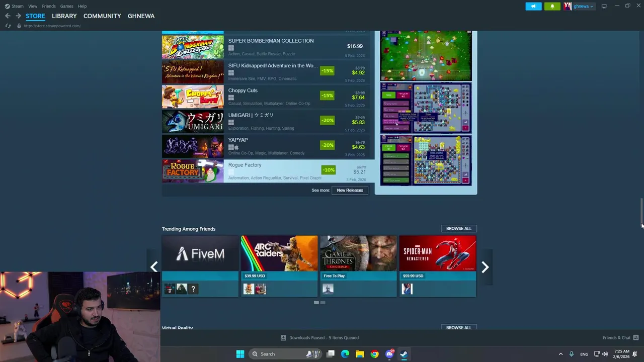This screenshot has width=644, height=362.
Task: Open the GHNEWA profile tab
Action: click(141, 16)
